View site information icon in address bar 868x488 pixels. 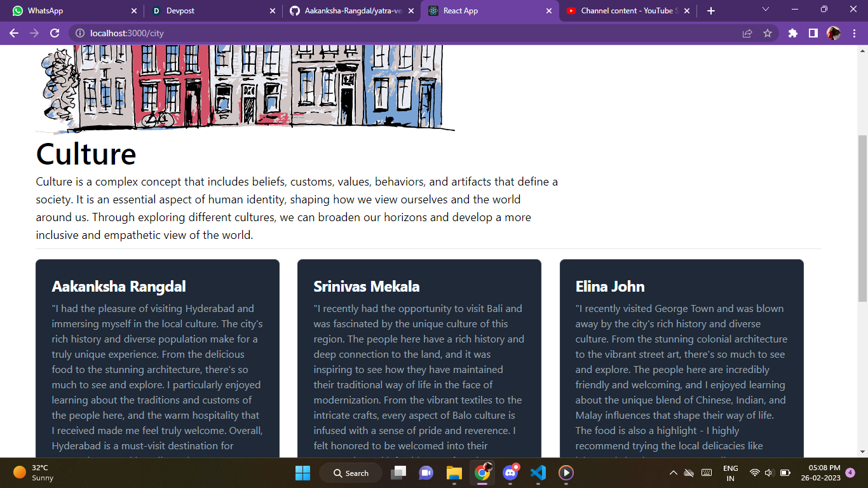[80, 33]
